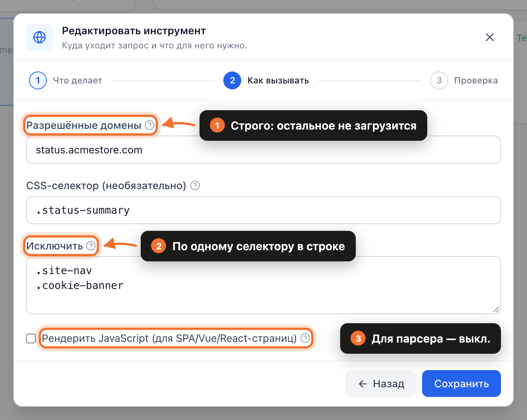
Task: Click the subtitle Куда уходит запрос
Action: (154, 45)
